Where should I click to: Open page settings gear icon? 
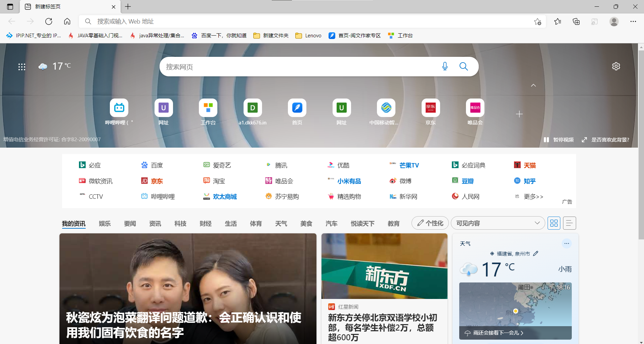click(x=616, y=66)
